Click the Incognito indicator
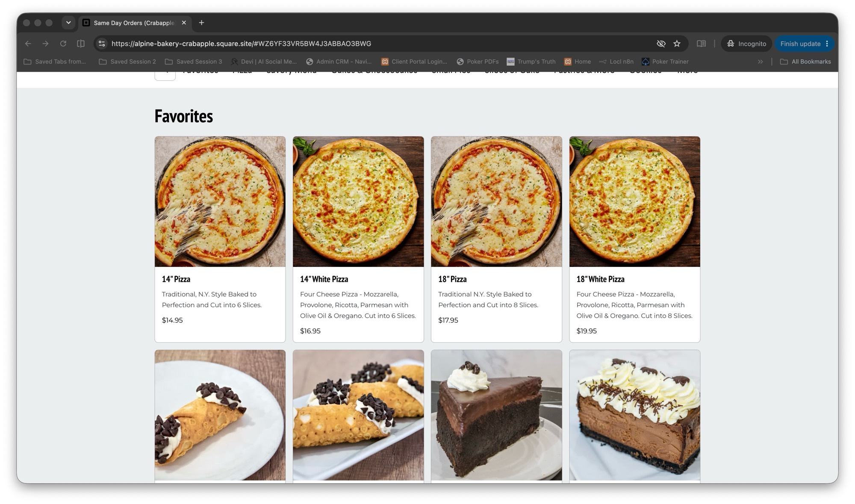 click(746, 44)
